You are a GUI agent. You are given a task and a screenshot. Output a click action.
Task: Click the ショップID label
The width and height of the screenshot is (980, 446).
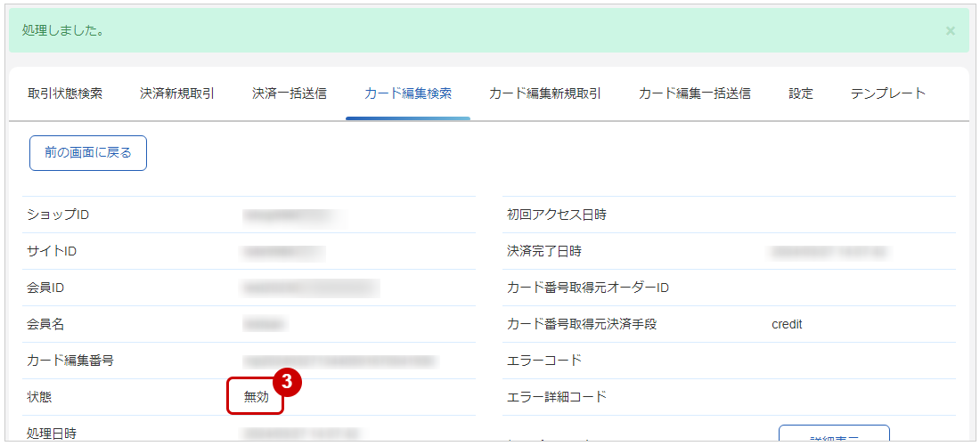click(x=58, y=215)
